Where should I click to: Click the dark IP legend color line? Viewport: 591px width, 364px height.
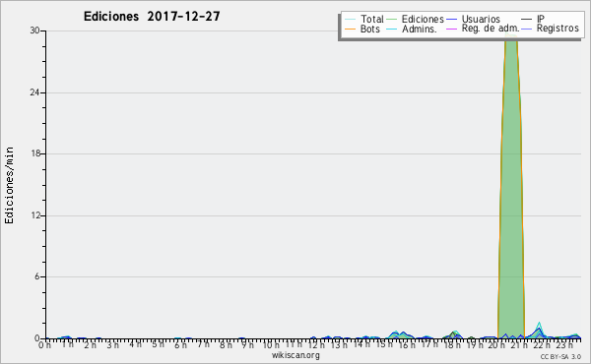pos(527,20)
